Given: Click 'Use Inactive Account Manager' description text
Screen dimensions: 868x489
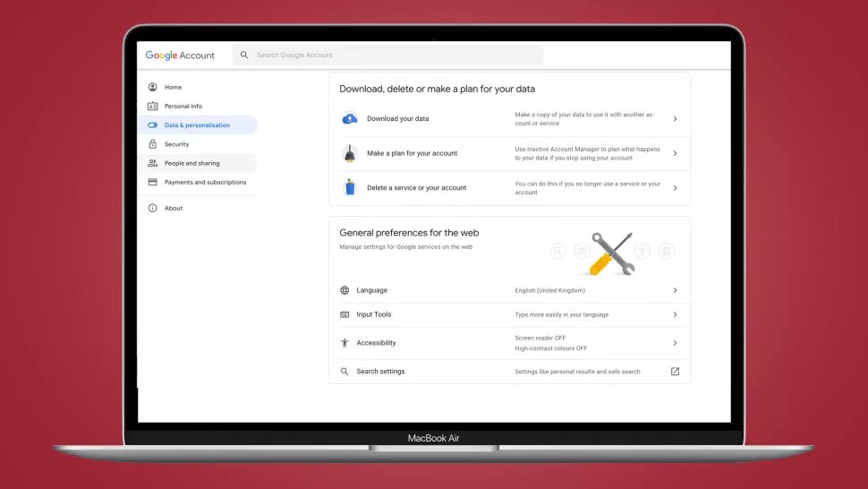Looking at the screenshot, I should pyautogui.click(x=587, y=153).
